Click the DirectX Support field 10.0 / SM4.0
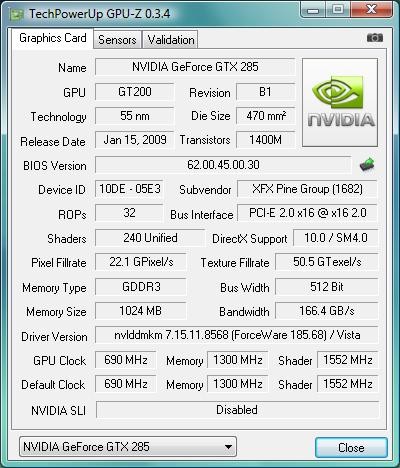Screen dimensions: 400x468 pyautogui.click(x=336, y=238)
